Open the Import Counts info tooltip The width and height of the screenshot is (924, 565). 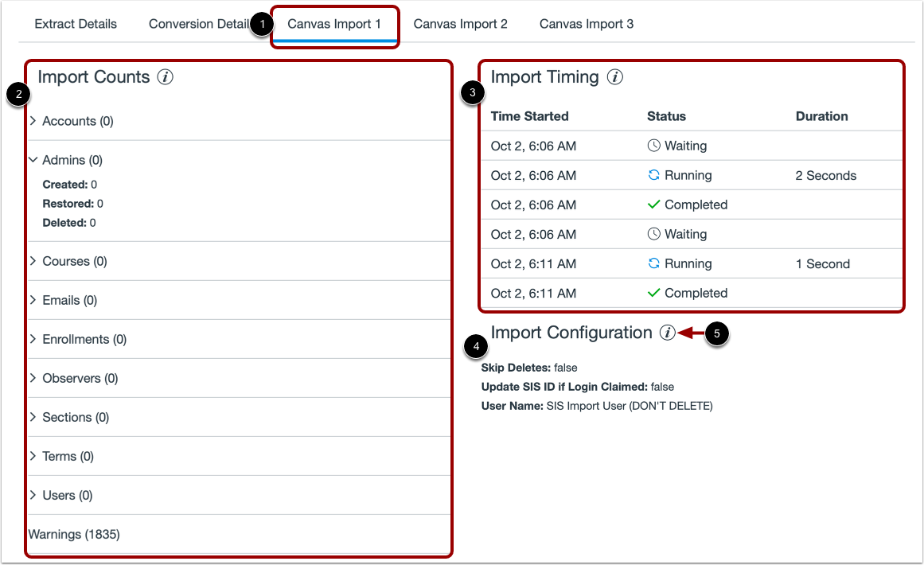pos(165,77)
